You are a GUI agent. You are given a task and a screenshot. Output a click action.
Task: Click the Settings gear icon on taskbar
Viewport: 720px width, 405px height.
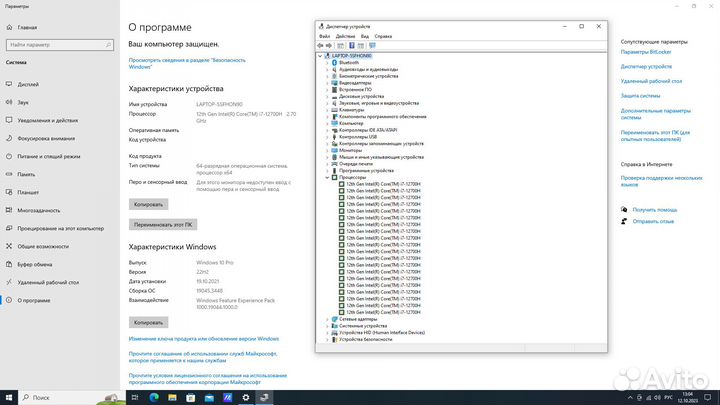click(246, 397)
